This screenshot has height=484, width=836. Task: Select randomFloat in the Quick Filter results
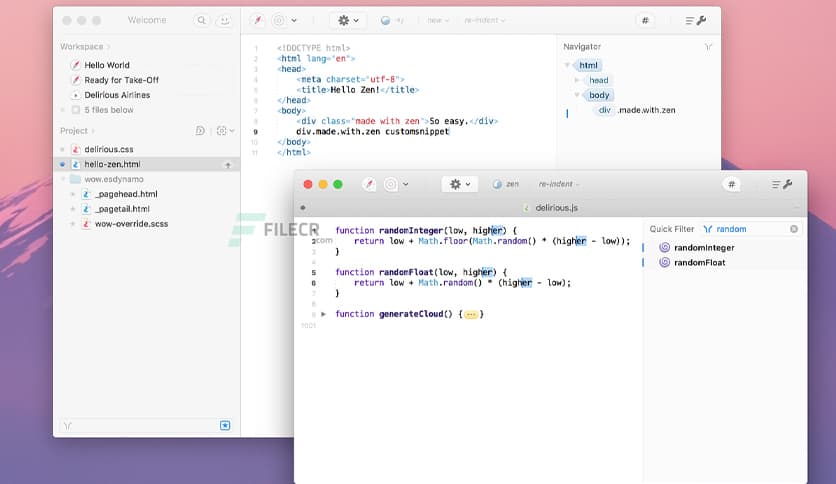tap(699, 262)
